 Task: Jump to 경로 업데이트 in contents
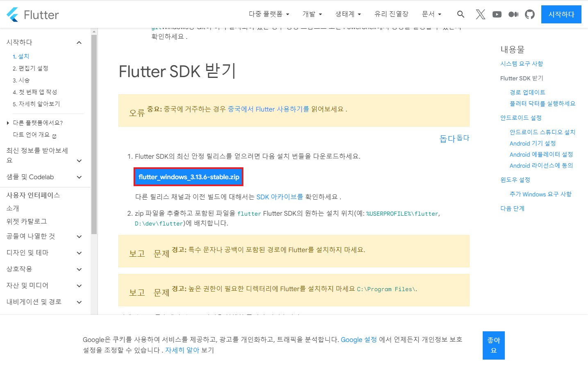click(x=527, y=92)
